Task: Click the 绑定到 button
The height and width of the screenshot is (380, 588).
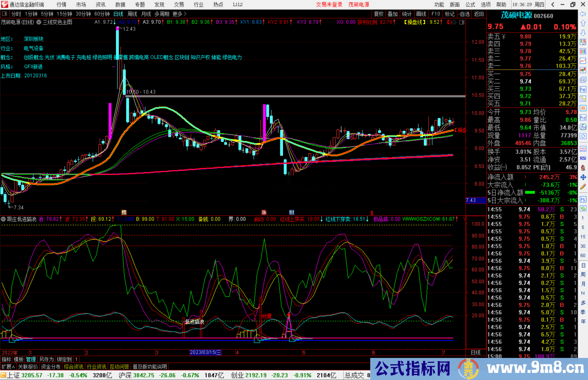Action: 64,359
